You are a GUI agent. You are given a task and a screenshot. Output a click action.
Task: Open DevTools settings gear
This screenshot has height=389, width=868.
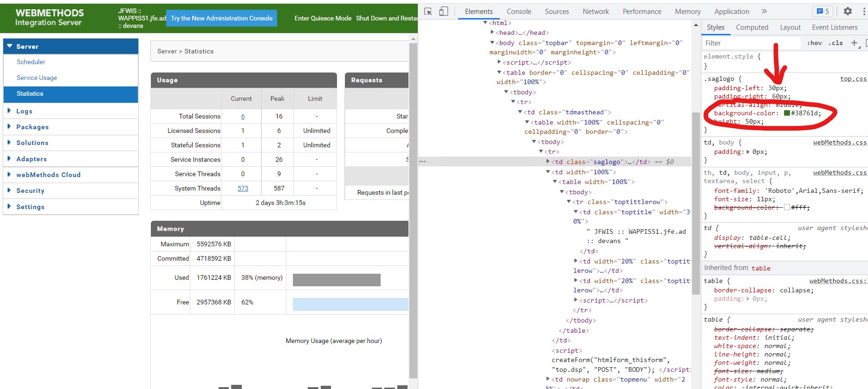[848, 11]
